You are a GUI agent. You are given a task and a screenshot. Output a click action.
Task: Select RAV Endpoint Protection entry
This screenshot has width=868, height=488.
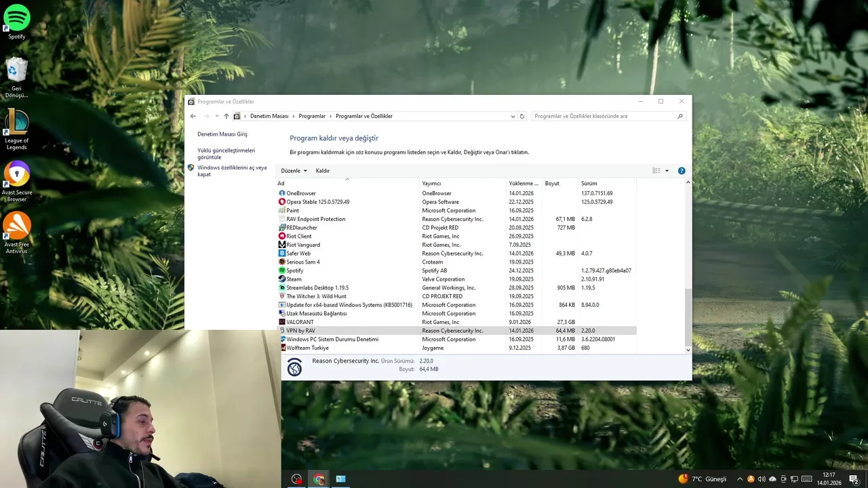tap(315, 219)
